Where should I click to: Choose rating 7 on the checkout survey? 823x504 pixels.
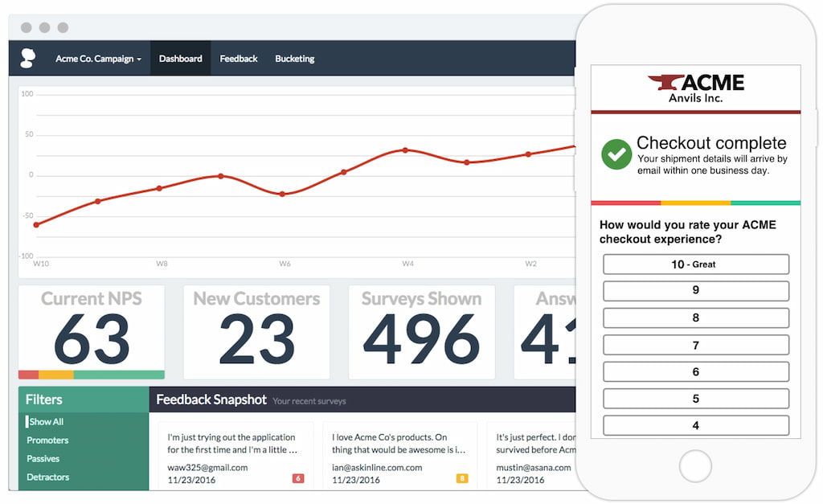click(696, 345)
